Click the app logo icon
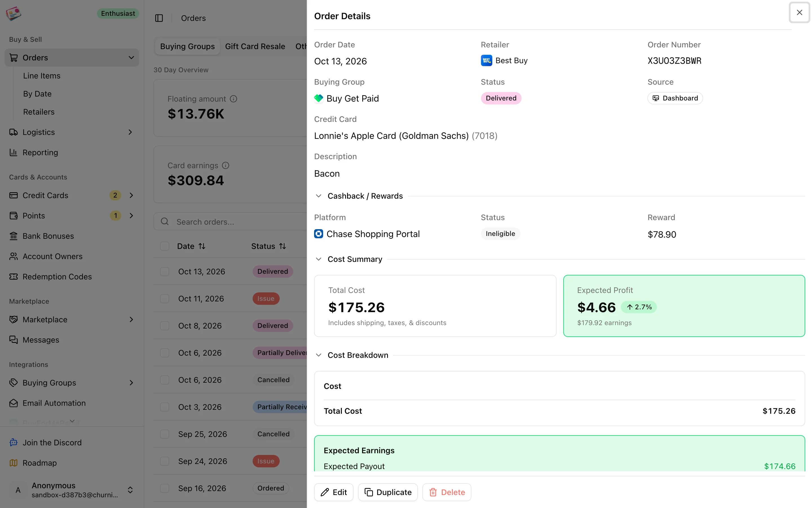The image size is (812, 508). coord(14,14)
